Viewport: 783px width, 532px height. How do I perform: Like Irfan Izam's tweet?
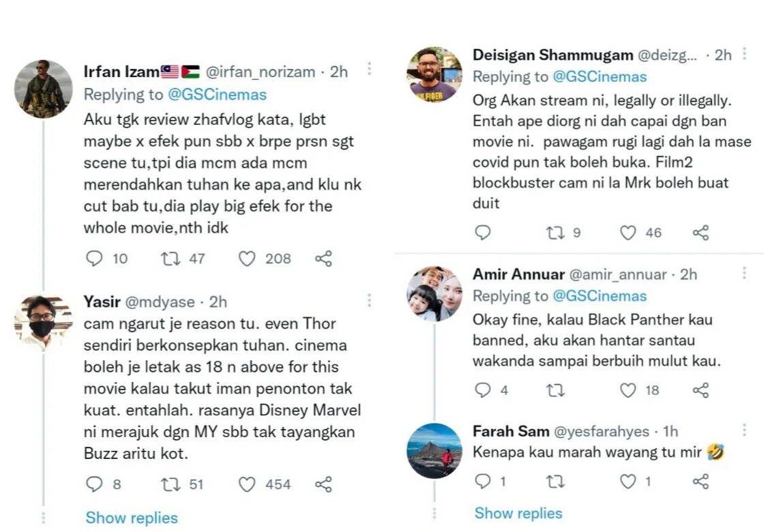[x=247, y=258]
